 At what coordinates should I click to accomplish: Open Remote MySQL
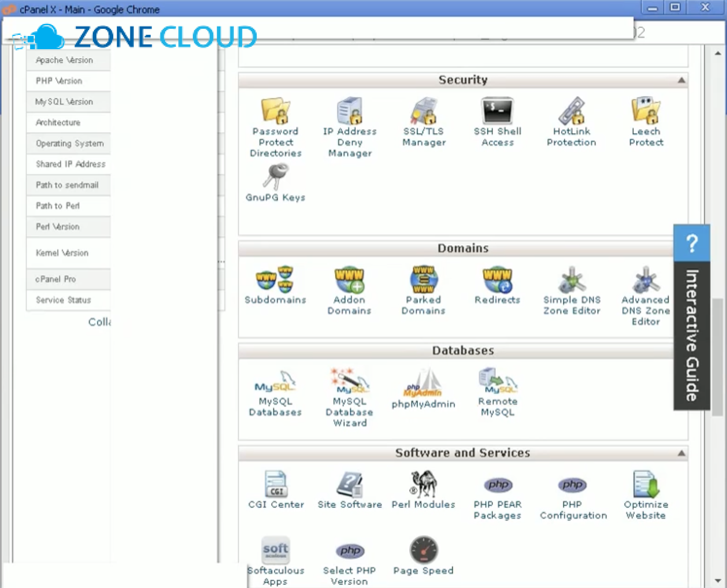click(x=498, y=393)
